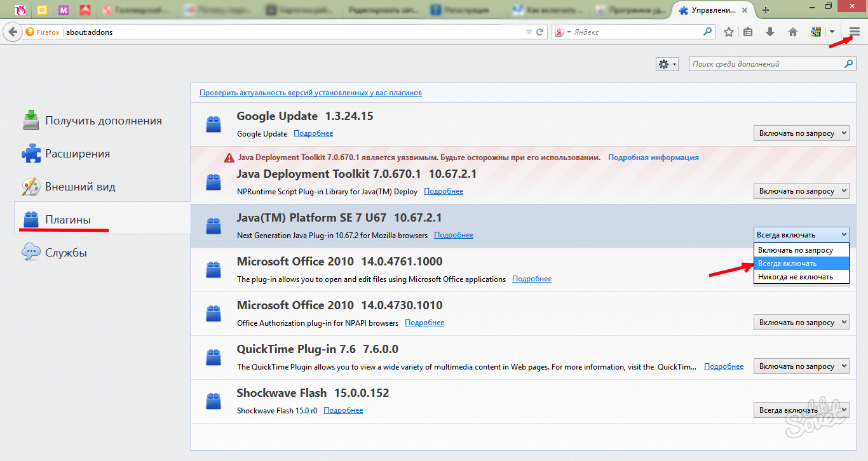Viewport: 868px width, 461px height.
Task: Open Java Deployment Toolkit activation dropdown
Action: tap(801, 190)
